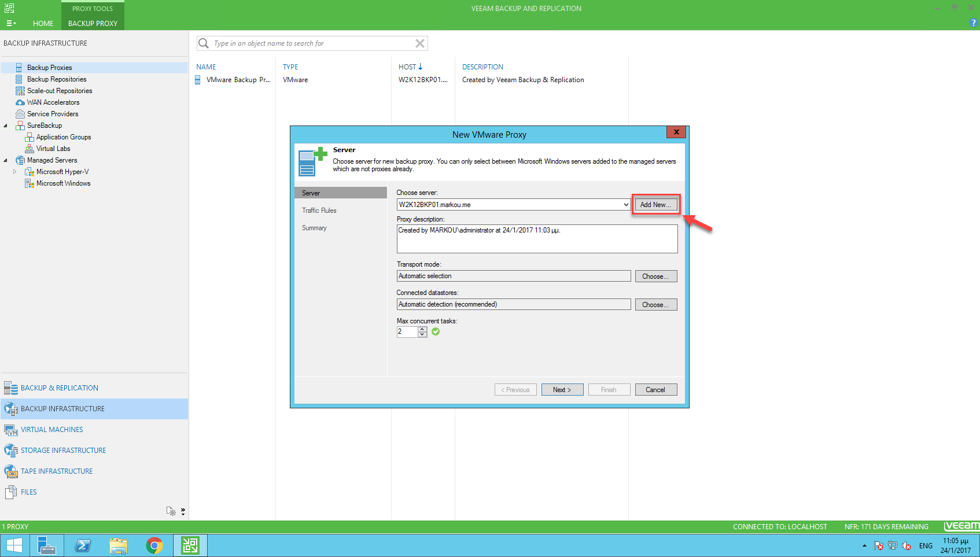Click the Proxy description text area
The height and width of the screenshot is (557, 980).
click(x=537, y=239)
